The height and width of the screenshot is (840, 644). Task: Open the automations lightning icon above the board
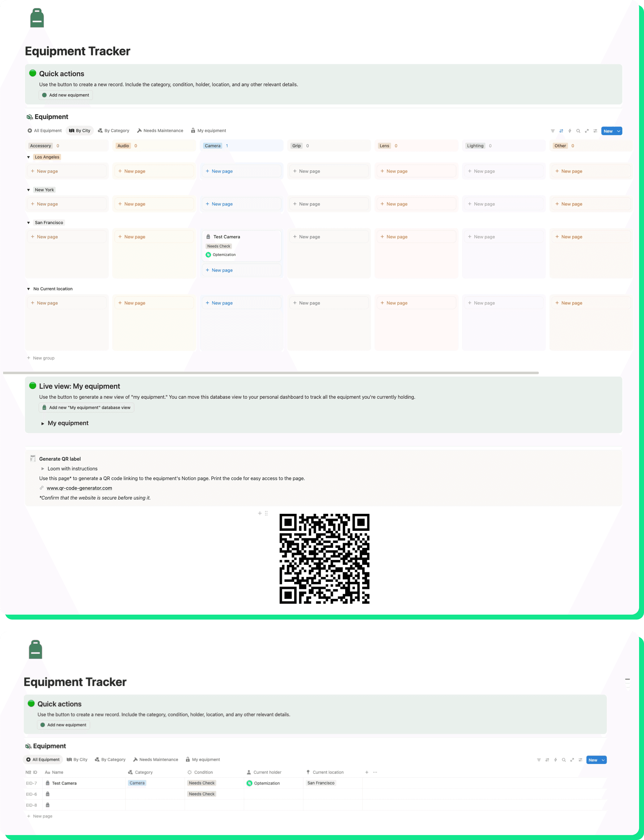click(x=570, y=131)
